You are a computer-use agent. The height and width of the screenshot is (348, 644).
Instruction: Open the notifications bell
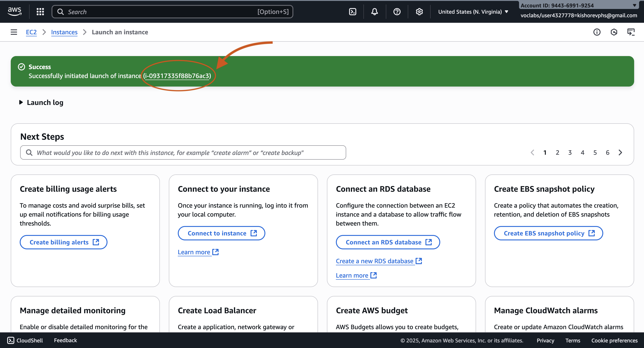(374, 11)
